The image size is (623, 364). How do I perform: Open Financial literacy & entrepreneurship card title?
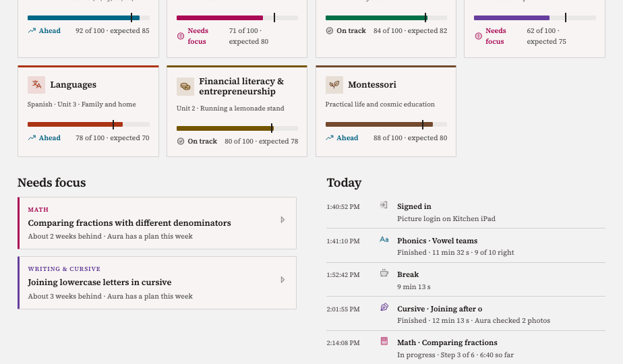click(241, 86)
